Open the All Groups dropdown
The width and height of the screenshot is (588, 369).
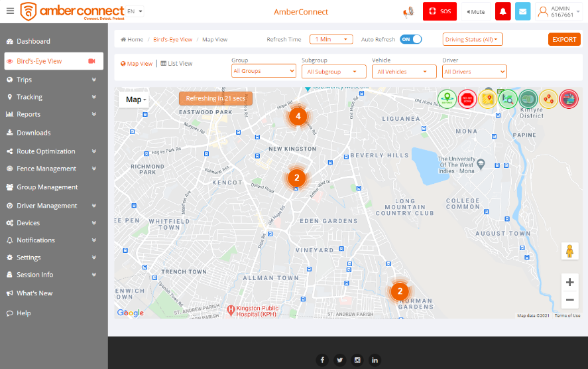pos(264,71)
